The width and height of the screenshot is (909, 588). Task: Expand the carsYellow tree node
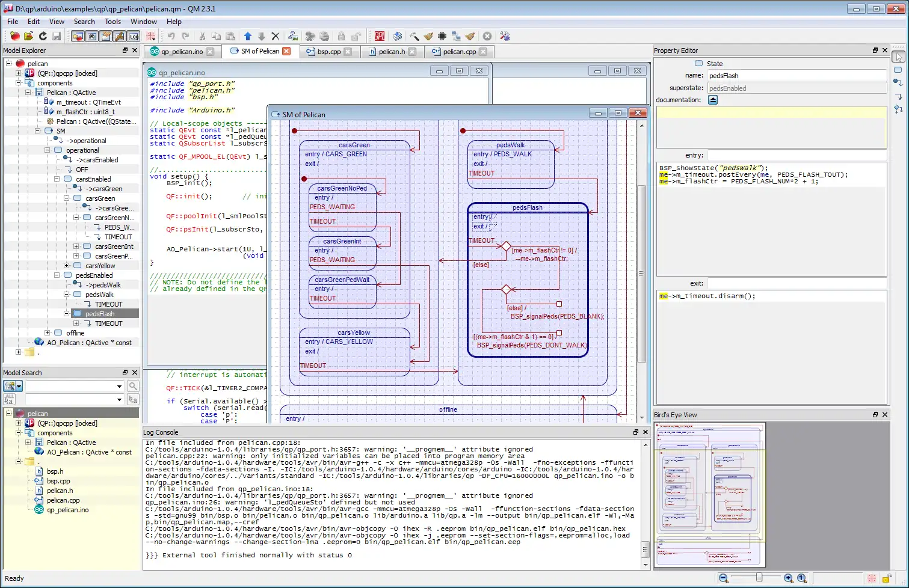tap(67, 266)
